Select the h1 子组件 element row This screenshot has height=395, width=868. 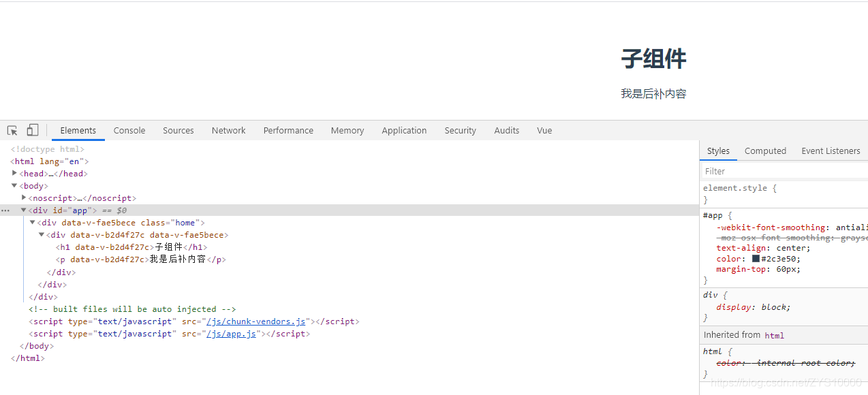131,247
